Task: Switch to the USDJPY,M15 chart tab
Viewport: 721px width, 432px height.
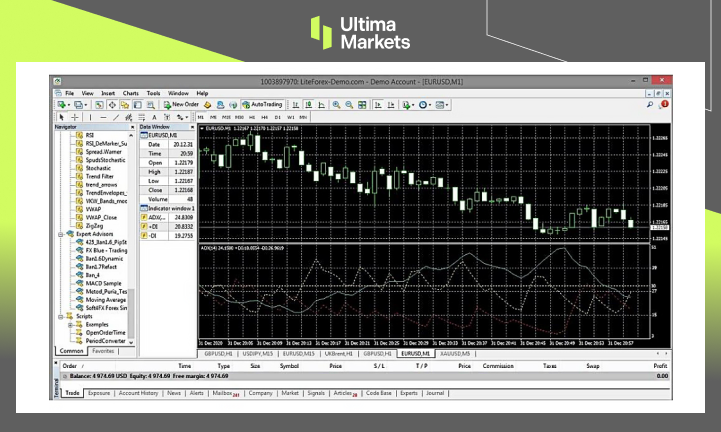Action: pos(258,354)
